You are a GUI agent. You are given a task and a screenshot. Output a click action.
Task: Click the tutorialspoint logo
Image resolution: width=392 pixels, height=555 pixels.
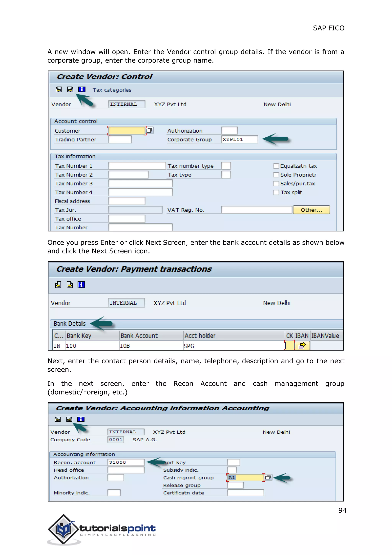coord(102,529)
